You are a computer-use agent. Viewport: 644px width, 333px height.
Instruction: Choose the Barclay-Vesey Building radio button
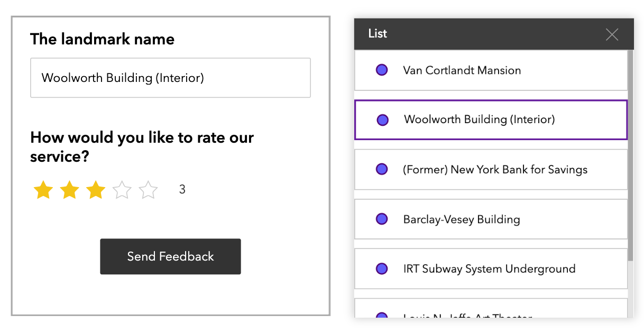coord(382,219)
